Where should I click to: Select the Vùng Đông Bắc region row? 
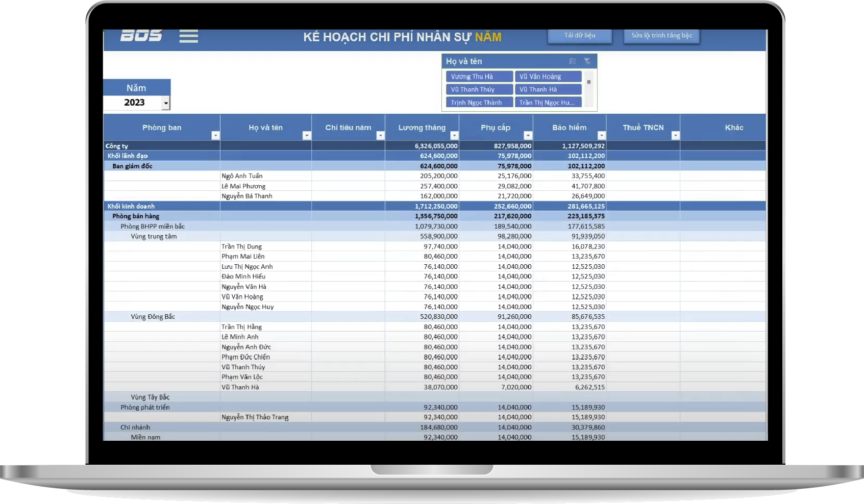[153, 317]
